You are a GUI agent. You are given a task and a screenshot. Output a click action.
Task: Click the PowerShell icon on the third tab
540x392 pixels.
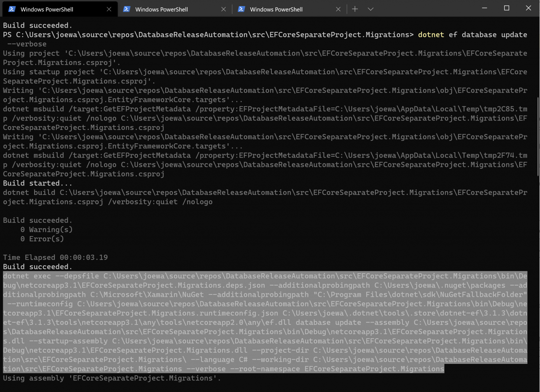(x=241, y=9)
